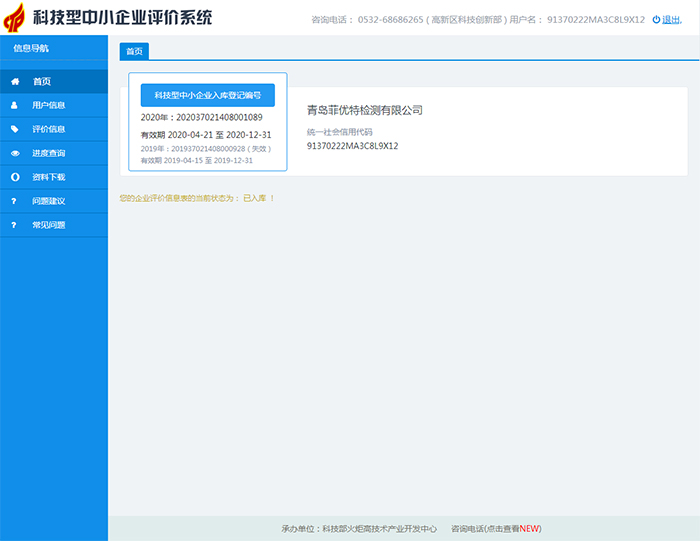Switch to the 首页 tab
The width and height of the screenshot is (700, 541).
[134, 51]
